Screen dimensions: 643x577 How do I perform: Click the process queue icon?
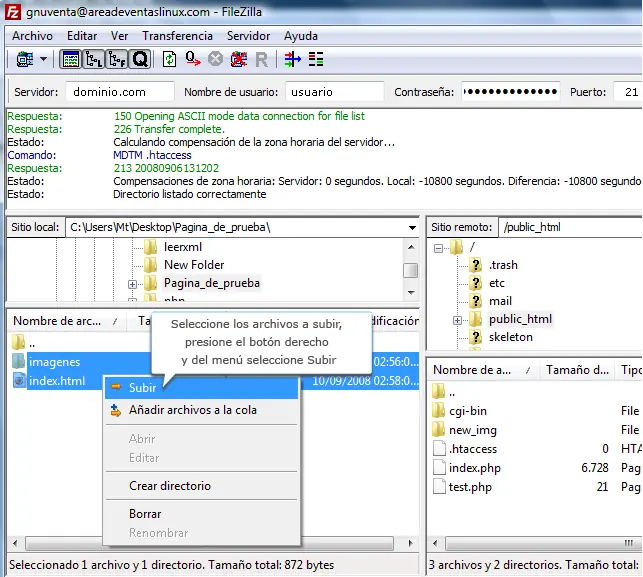click(x=192, y=60)
